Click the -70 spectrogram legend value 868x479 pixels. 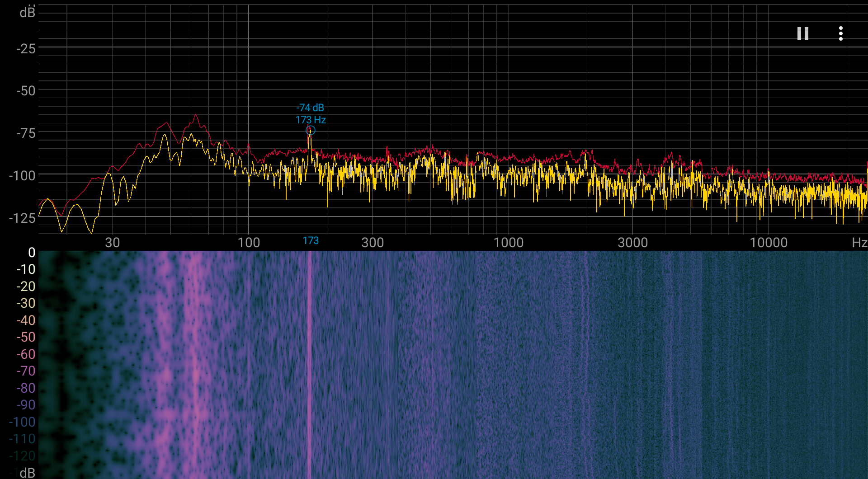(26, 371)
